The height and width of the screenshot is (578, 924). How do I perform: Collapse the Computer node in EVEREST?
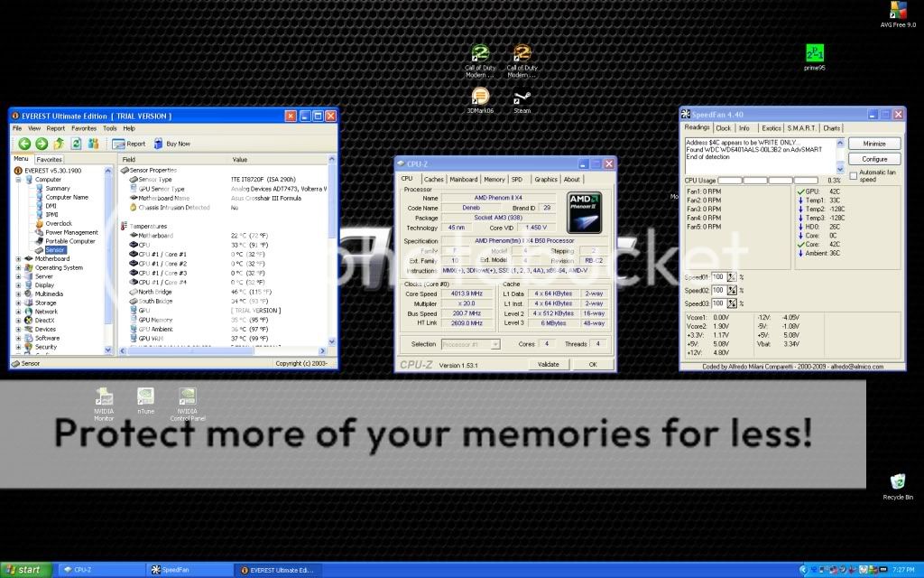coord(18,180)
